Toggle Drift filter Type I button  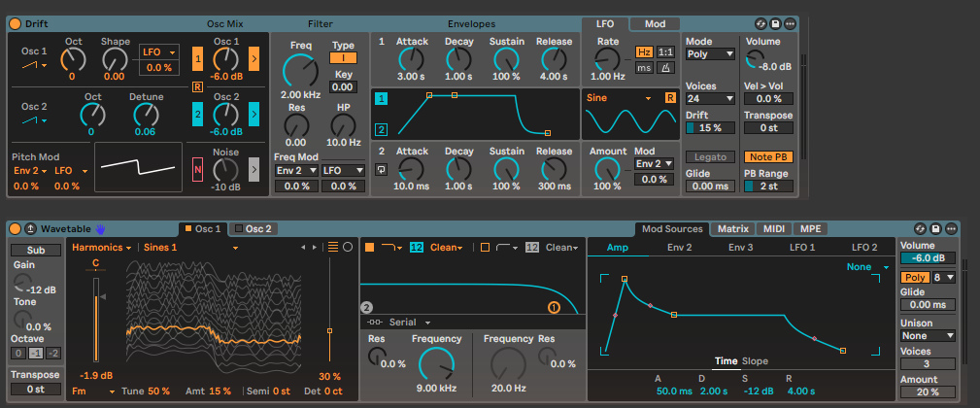[x=343, y=58]
